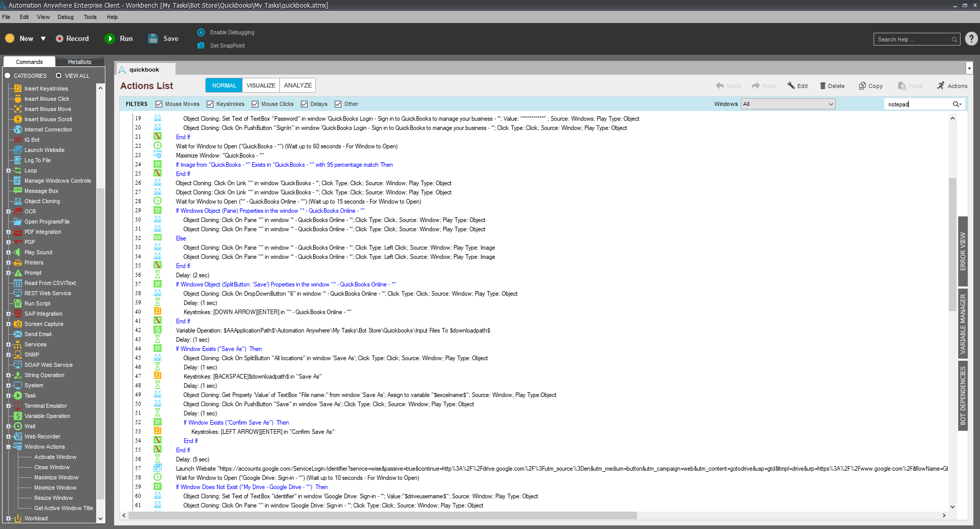Run the bot with the play icon
This screenshot has height=529, width=980.
(x=110, y=39)
